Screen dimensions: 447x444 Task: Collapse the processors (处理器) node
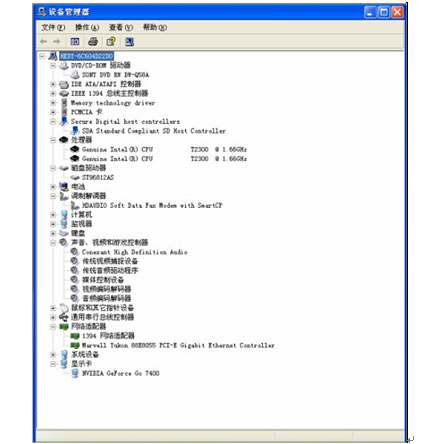[x=53, y=140]
